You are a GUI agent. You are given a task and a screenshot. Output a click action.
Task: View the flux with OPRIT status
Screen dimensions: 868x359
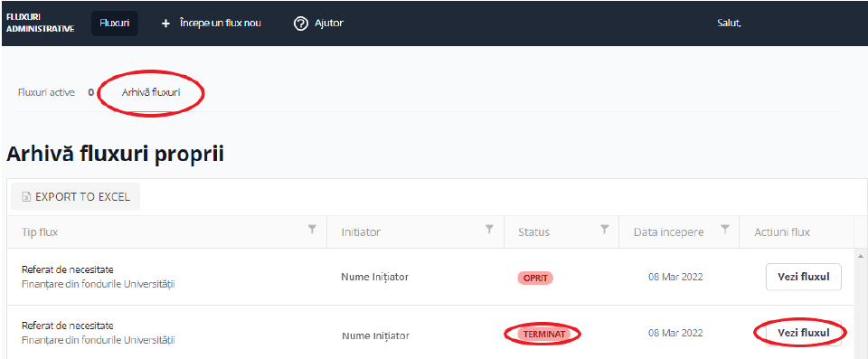point(804,277)
